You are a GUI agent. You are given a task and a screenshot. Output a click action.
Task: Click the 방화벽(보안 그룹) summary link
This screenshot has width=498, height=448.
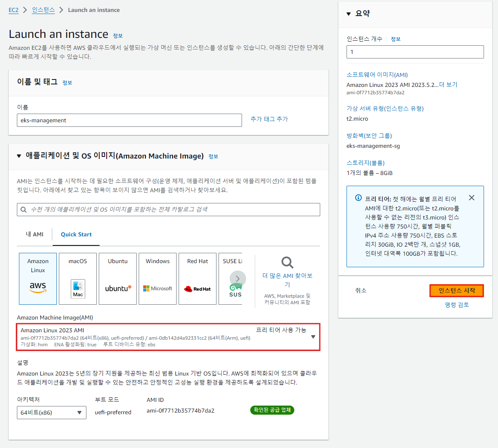[369, 136]
